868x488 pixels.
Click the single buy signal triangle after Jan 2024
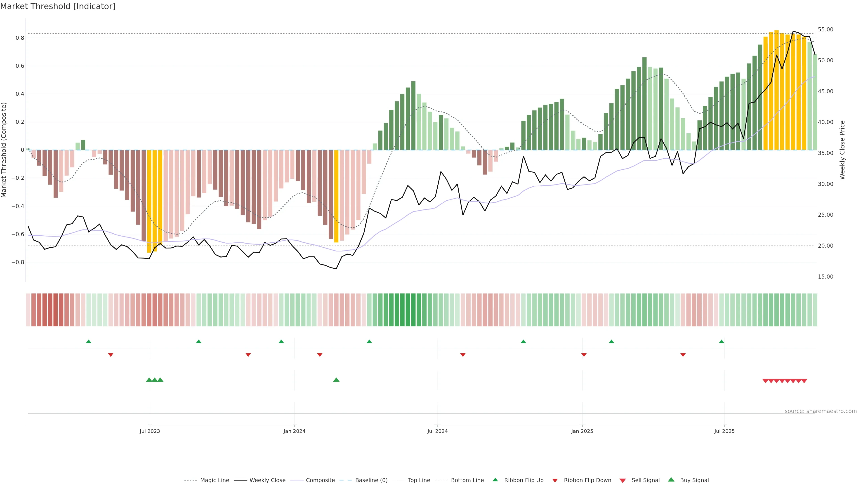point(336,380)
